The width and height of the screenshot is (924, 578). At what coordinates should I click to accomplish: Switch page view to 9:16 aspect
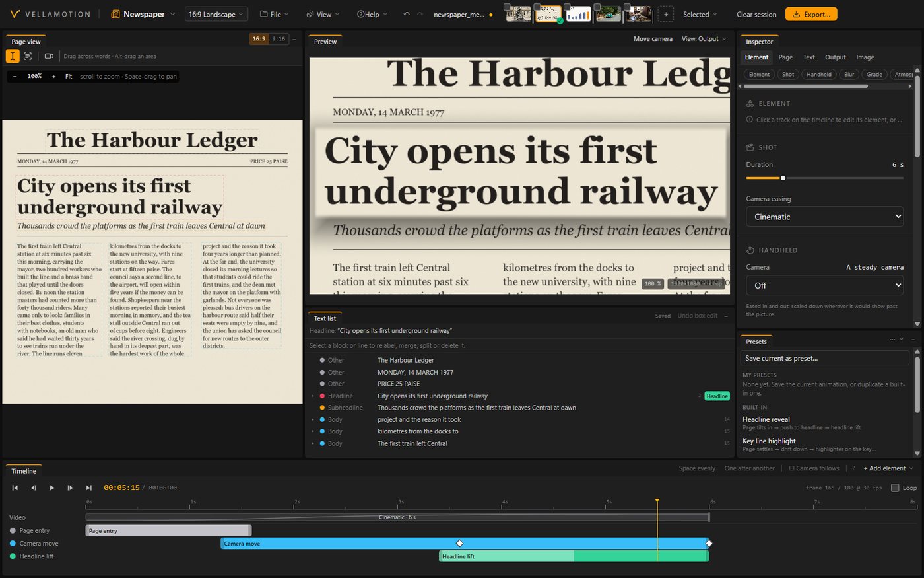click(279, 39)
